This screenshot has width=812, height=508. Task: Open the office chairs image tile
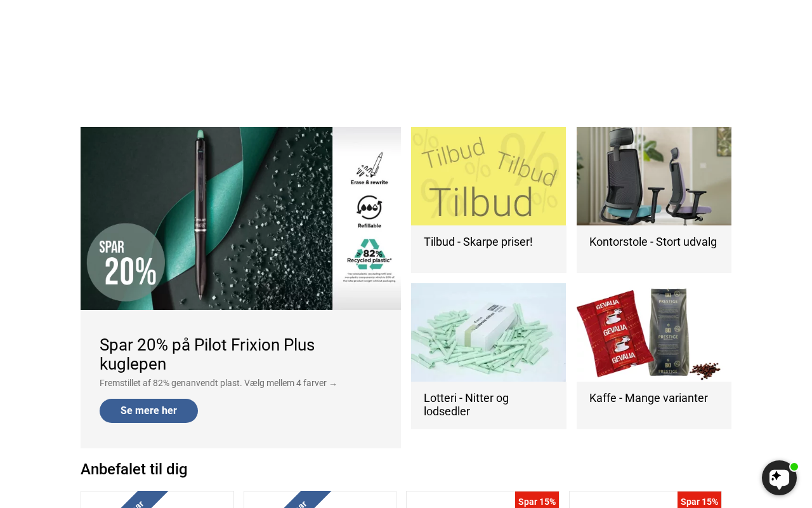(654, 176)
